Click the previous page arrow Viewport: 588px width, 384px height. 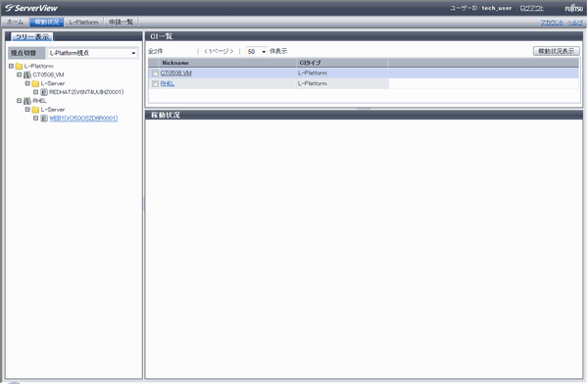tap(206, 51)
